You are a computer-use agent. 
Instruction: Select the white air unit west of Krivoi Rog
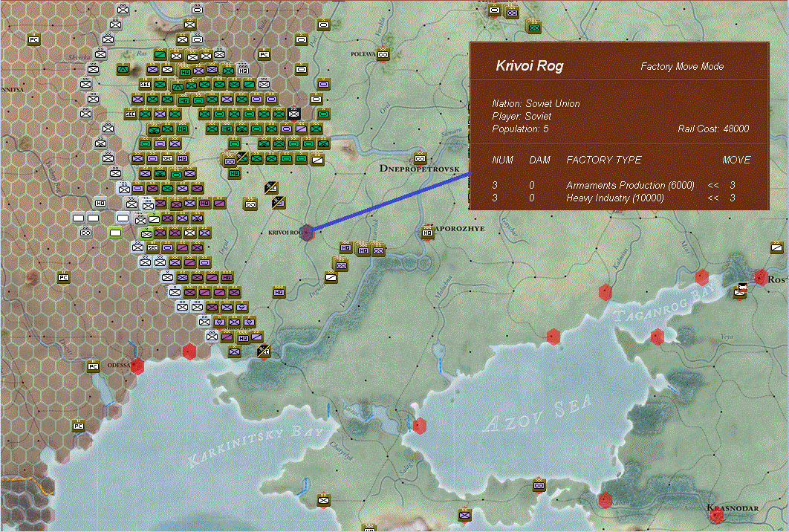(250, 204)
